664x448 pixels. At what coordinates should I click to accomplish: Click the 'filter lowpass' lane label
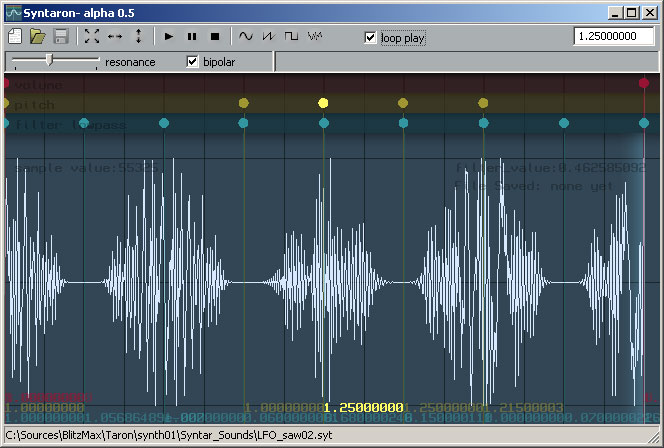pos(71,125)
